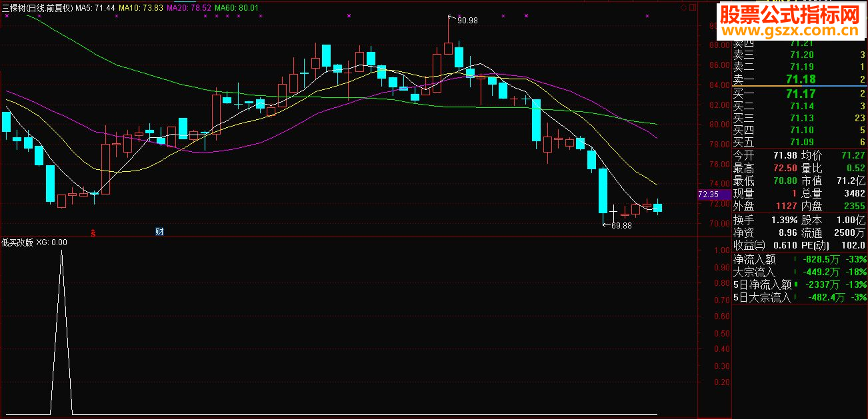Click the 今开 value 71.98
The width and height of the screenshot is (868, 419).
coord(785,156)
